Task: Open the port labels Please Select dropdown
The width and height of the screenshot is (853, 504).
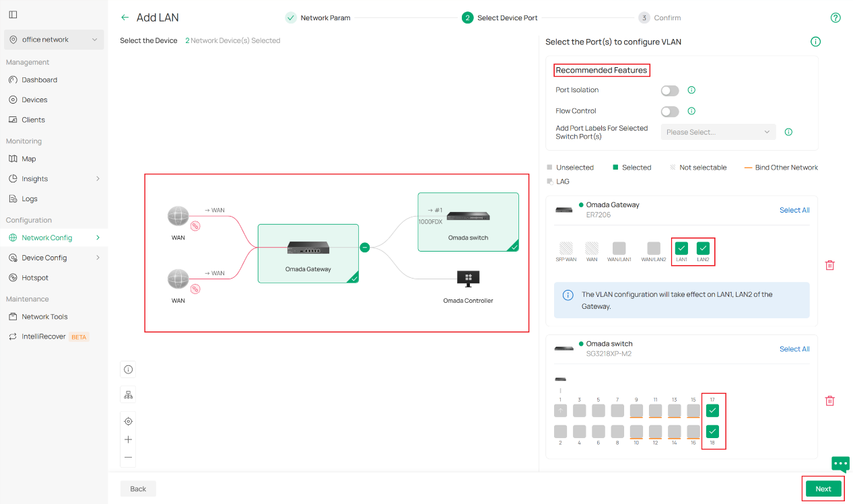Action: click(718, 132)
